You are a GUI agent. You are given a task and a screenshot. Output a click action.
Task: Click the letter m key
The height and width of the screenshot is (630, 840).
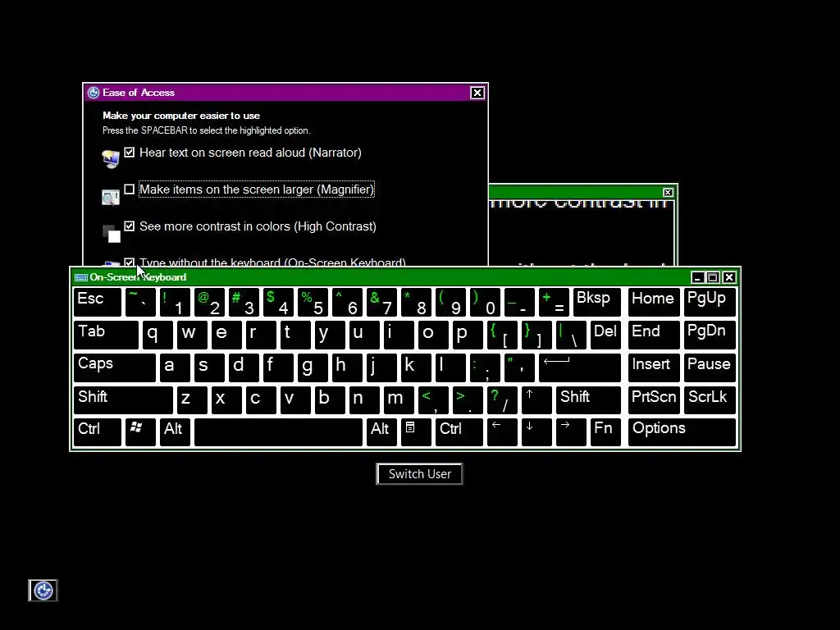[x=399, y=399]
